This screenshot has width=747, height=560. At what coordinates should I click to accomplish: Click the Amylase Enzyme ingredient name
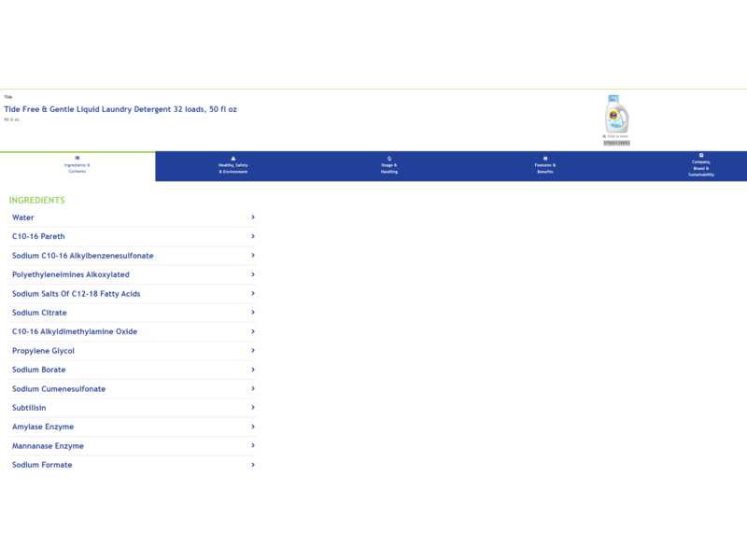[43, 427]
